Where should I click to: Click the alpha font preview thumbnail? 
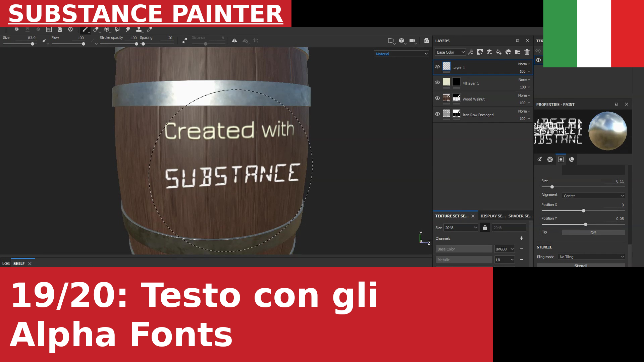(559, 131)
